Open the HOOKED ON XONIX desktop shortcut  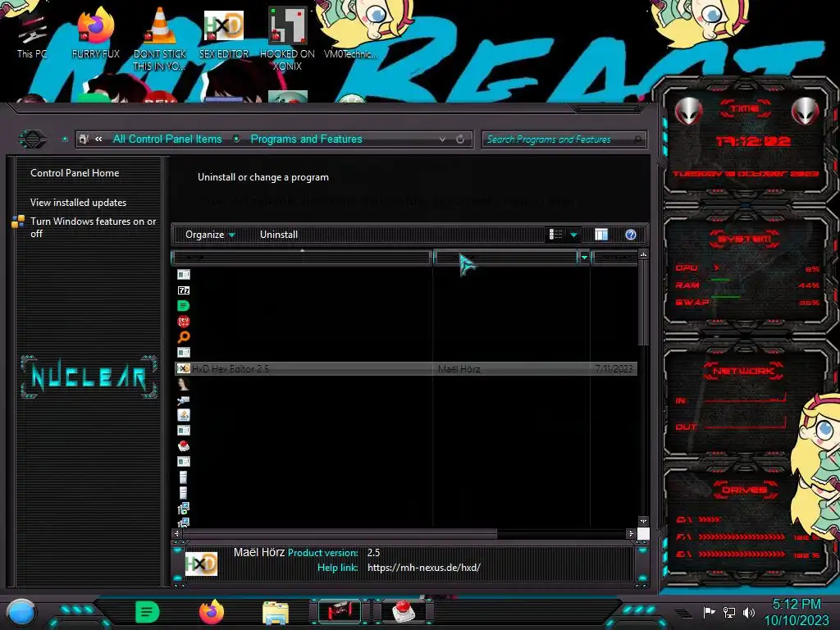point(287,40)
